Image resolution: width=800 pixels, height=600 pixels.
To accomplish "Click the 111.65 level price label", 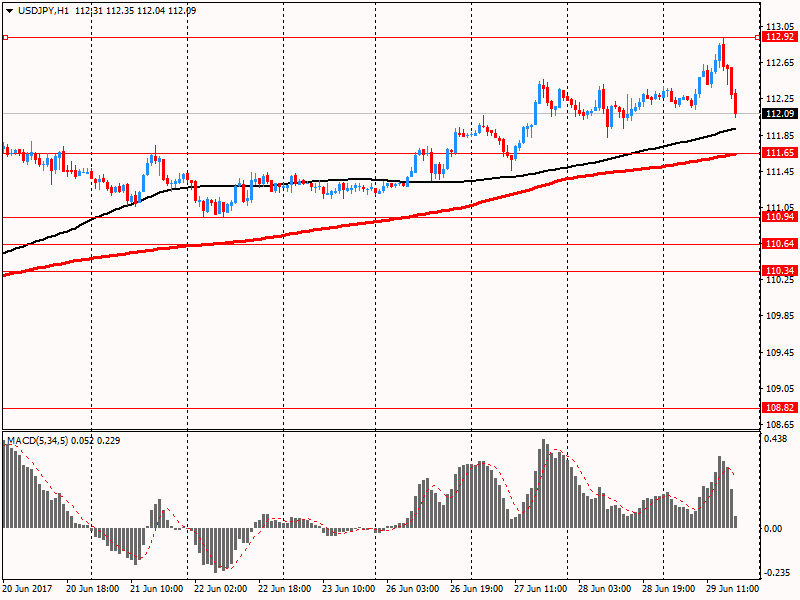I will coord(780,153).
